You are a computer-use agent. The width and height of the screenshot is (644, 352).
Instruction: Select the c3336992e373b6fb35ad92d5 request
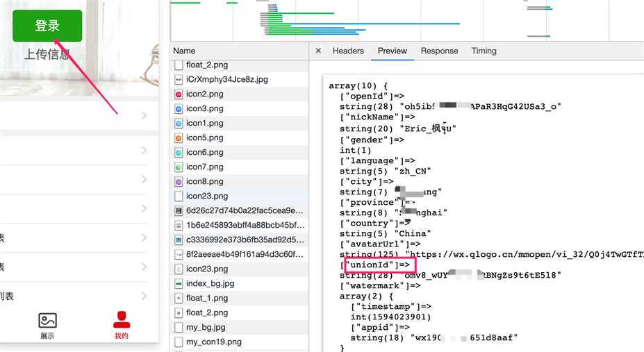[x=240, y=240]
